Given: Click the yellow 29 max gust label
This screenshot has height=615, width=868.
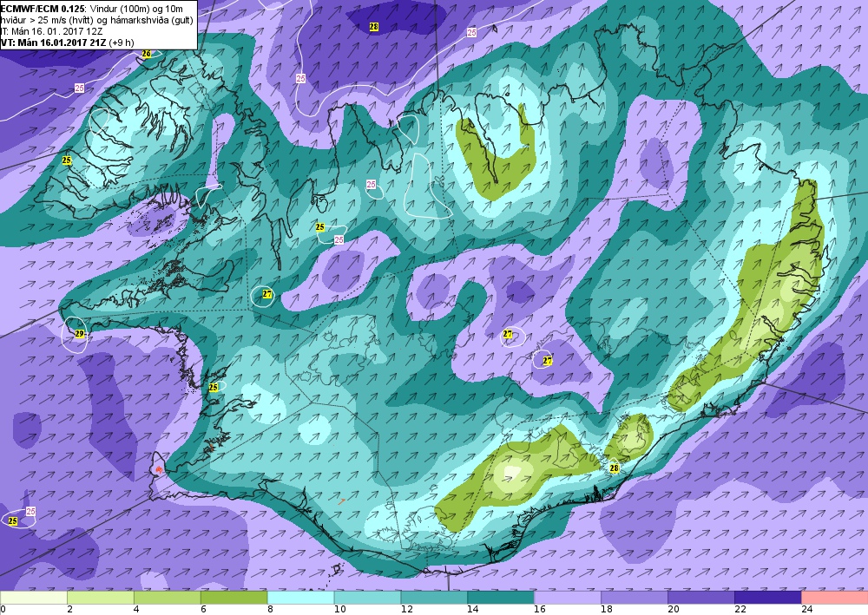Looking at the screenshot, I should click(x=79, y=334).
